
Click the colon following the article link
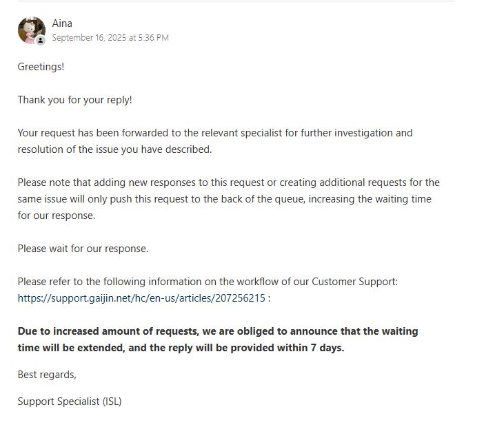(x=269, y=298)
